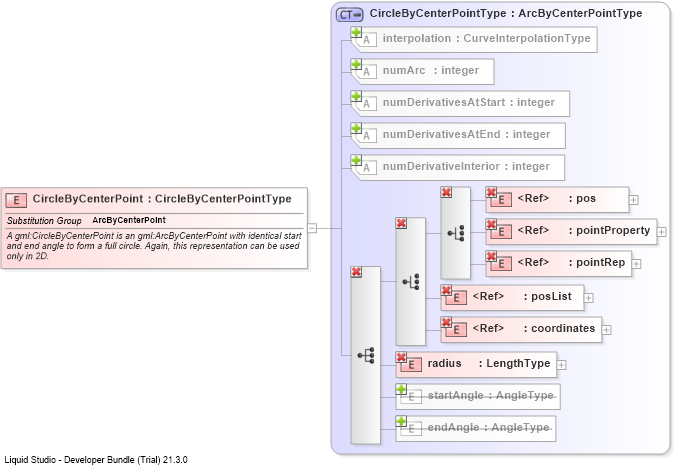Select 'interpolation : CurveInterpolationType' attribute label
The width and height of the screenshot is (675, 465).
coord(486,38)
